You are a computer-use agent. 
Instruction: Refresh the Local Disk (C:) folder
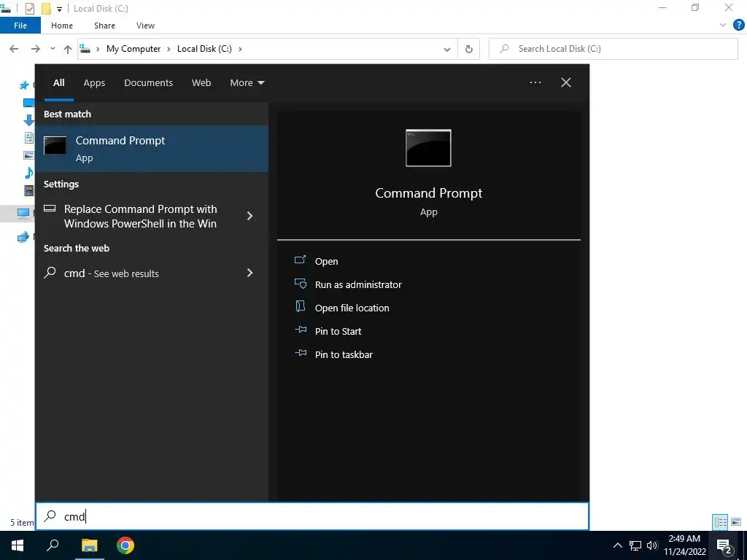tap(469, 49)
